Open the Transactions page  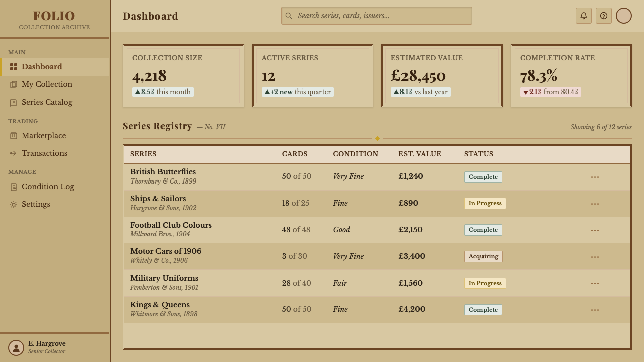point(54,153)
